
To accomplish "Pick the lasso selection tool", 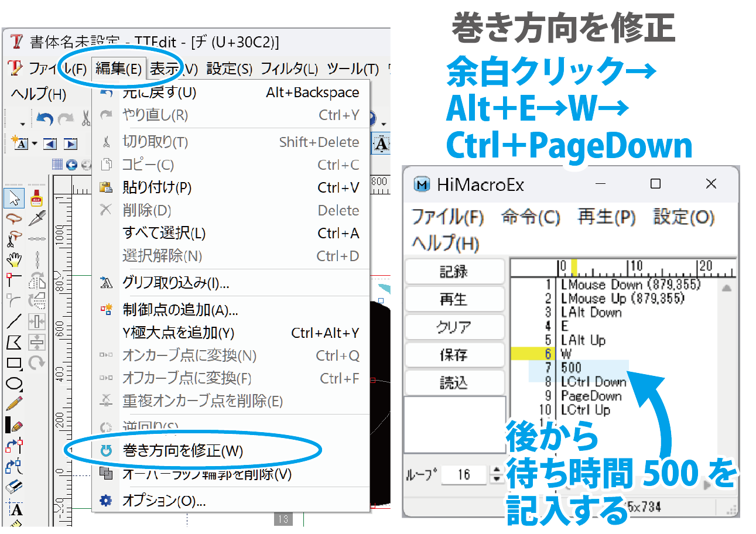I will point(14,218).
